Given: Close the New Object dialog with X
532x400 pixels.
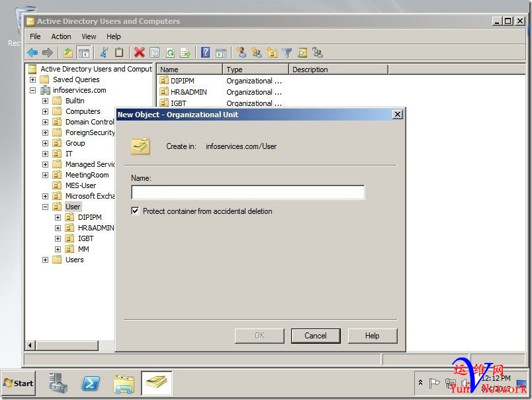Looking at the screenshot, I should coord(397,115).
